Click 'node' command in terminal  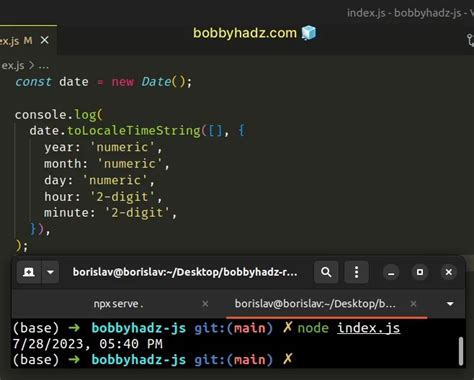pos(313,328)
